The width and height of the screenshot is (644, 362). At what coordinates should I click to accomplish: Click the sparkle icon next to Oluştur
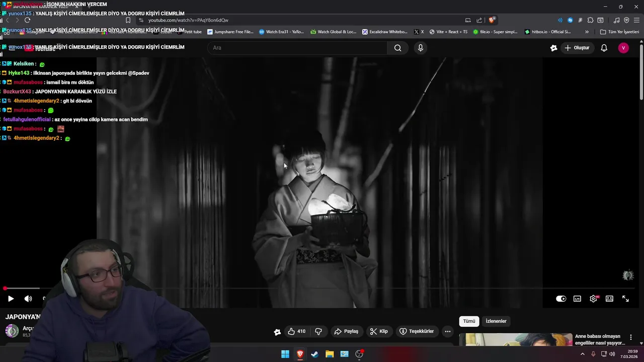[554, 48]
